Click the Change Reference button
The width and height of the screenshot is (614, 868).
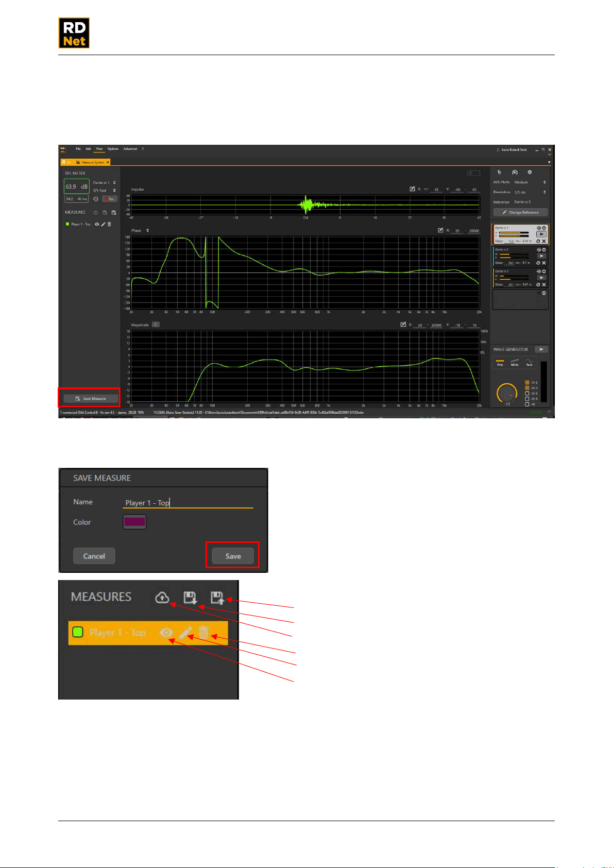point(521,212)
